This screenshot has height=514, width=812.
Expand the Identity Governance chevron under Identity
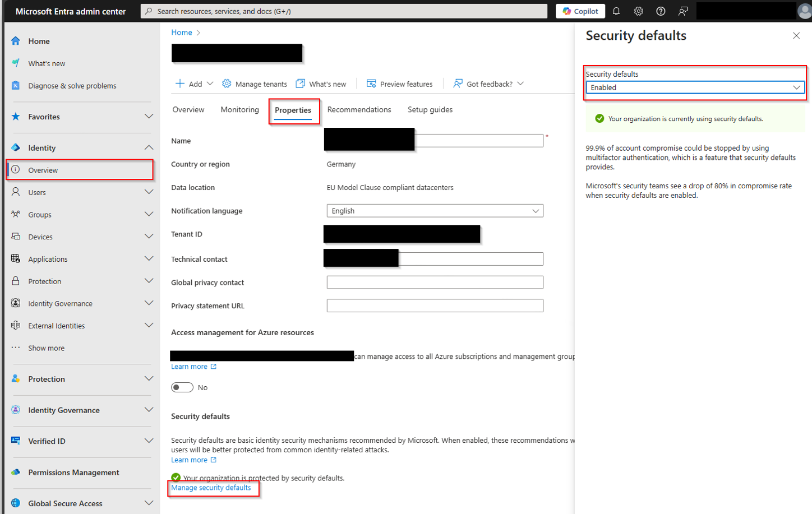[x=149, y=303]
